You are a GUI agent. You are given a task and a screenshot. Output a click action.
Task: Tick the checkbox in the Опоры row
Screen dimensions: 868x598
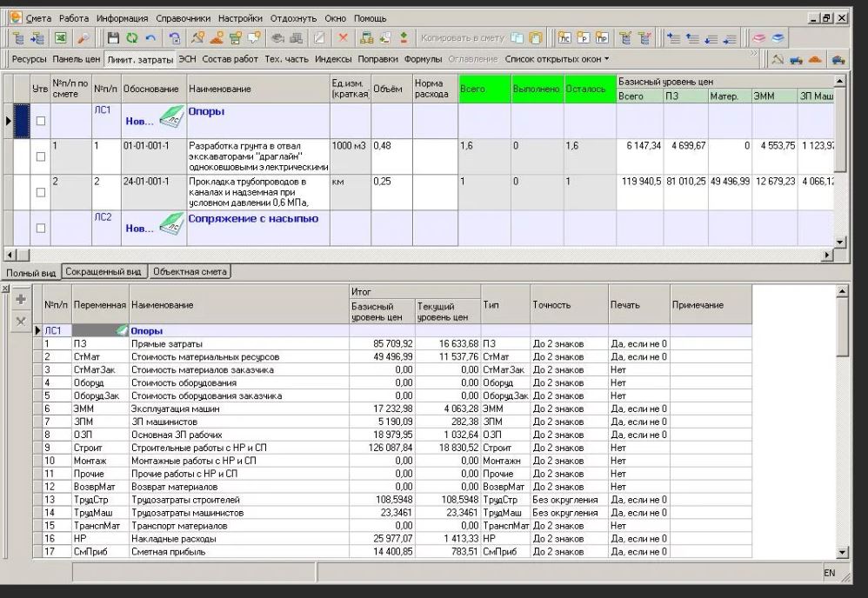tap(41, 121)
